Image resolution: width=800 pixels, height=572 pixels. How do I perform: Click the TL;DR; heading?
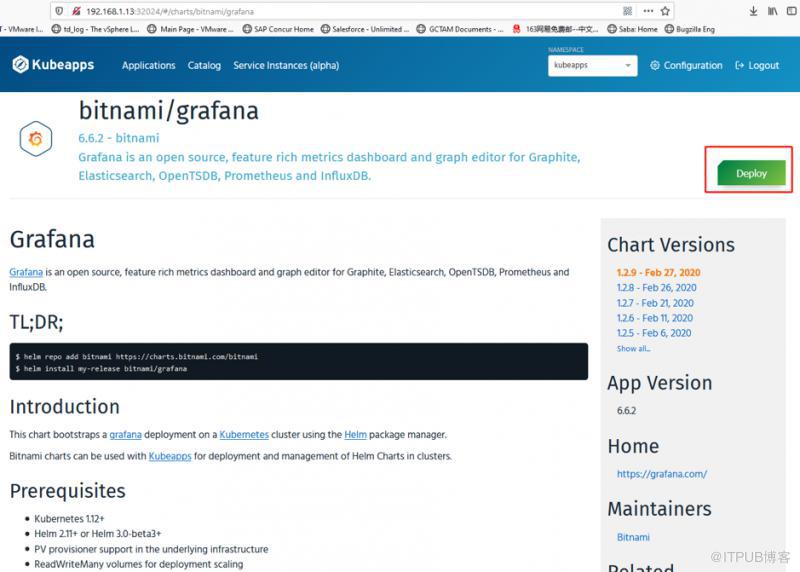36,322
